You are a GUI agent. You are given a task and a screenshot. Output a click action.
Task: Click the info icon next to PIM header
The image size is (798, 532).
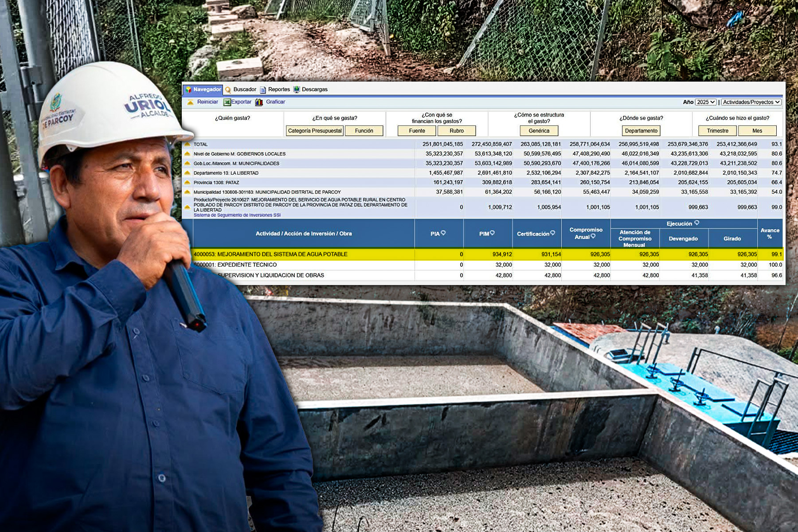(x=492, y=233)
